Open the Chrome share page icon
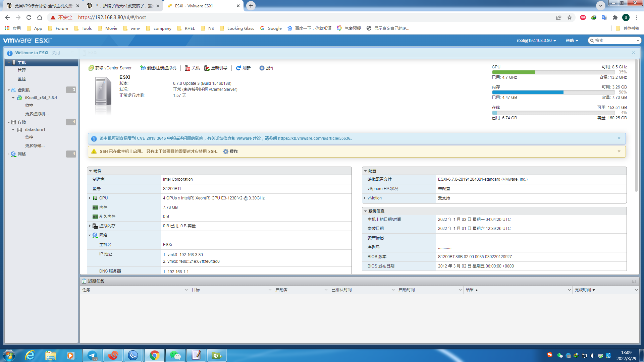This screenshot has height=362, width=644. pos(559,17)
